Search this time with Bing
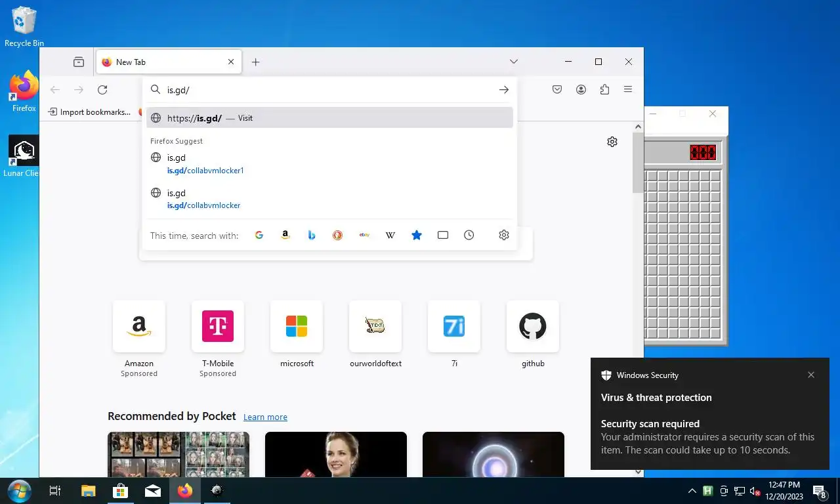Screen dimensions: 840x504 [312, 235]
